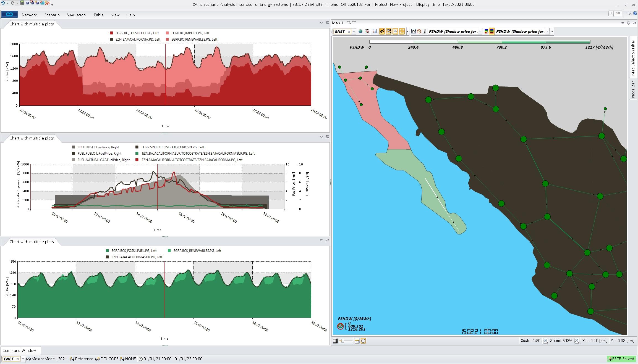Viewport: 638px width, 364px height.
Task: Open the first PSHDW shadow price dropdown
Action: 480,31
